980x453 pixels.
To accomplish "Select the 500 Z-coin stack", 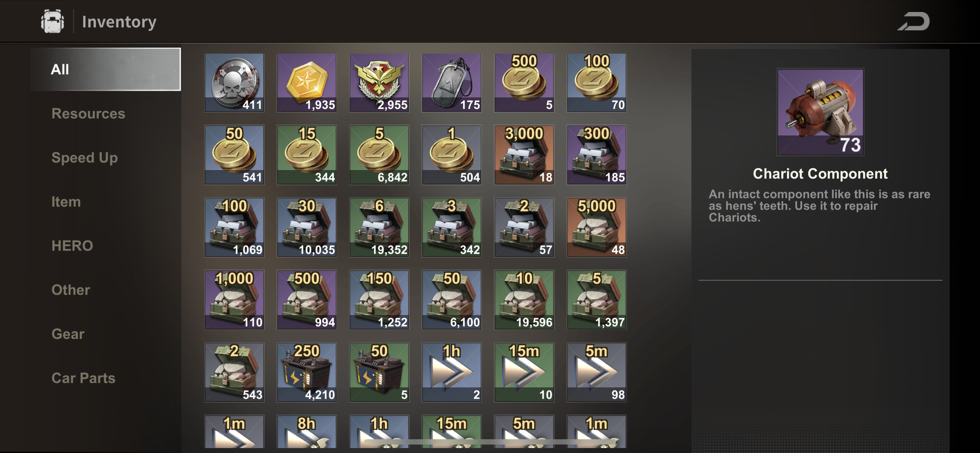I will [524, 83].
